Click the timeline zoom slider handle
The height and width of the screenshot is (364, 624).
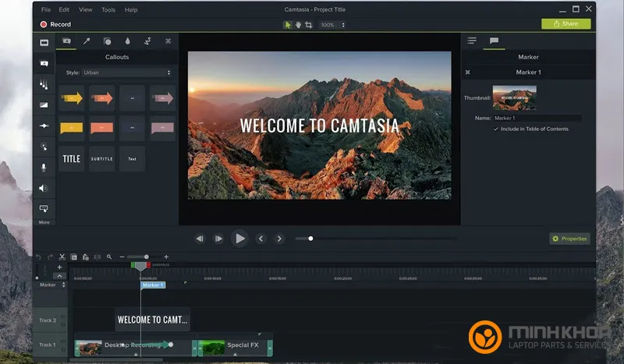(145, 256)
